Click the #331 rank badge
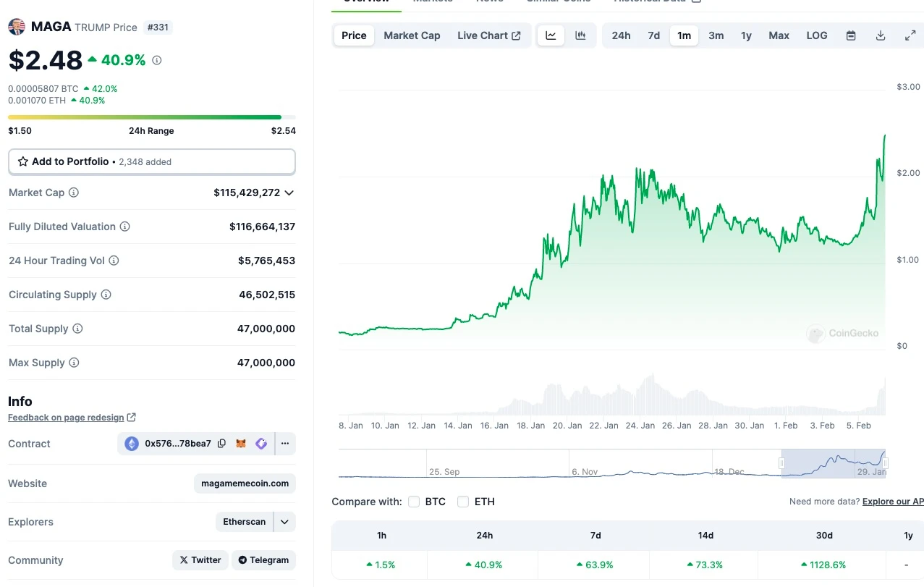This screenshot has width=924, height=587. 158,28
